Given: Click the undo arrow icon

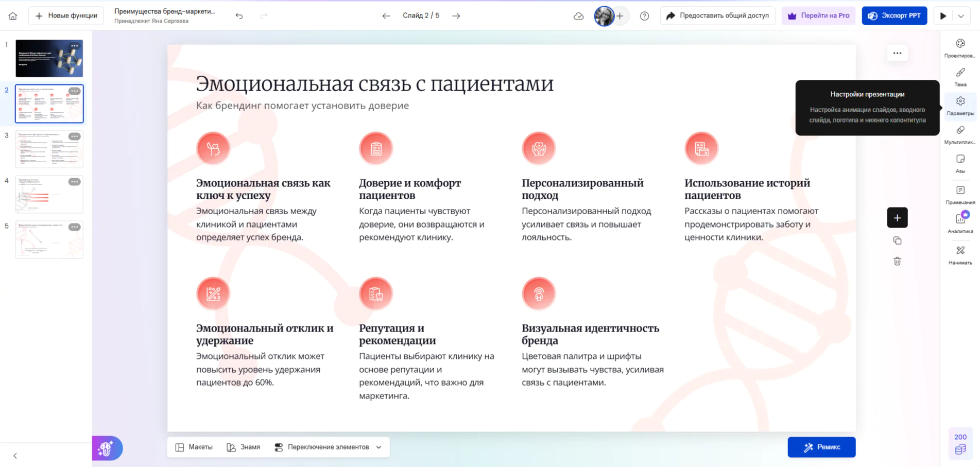Looking at the screenshot, I should [239, 16].
